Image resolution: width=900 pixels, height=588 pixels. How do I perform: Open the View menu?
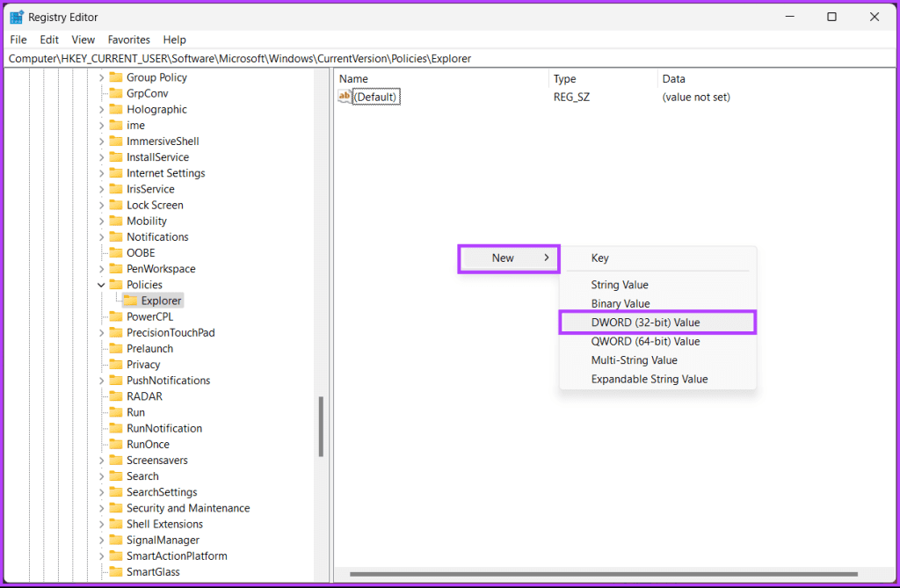tap(83, 40)
